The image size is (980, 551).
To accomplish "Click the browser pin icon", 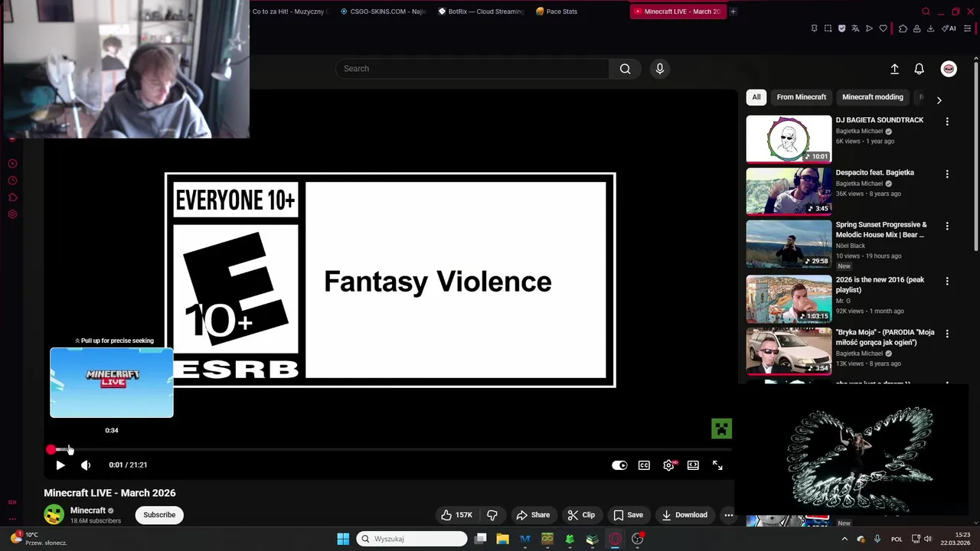I will coord(814,28).
